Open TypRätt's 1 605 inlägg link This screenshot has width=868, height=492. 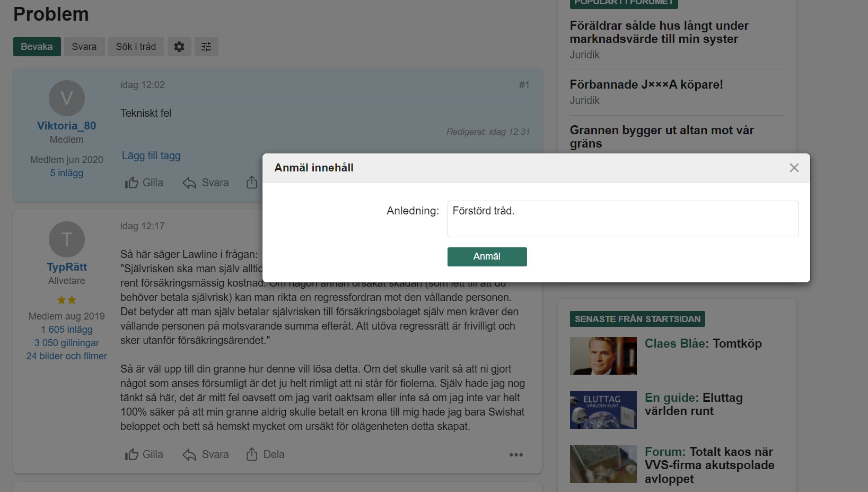click(67, 330)
